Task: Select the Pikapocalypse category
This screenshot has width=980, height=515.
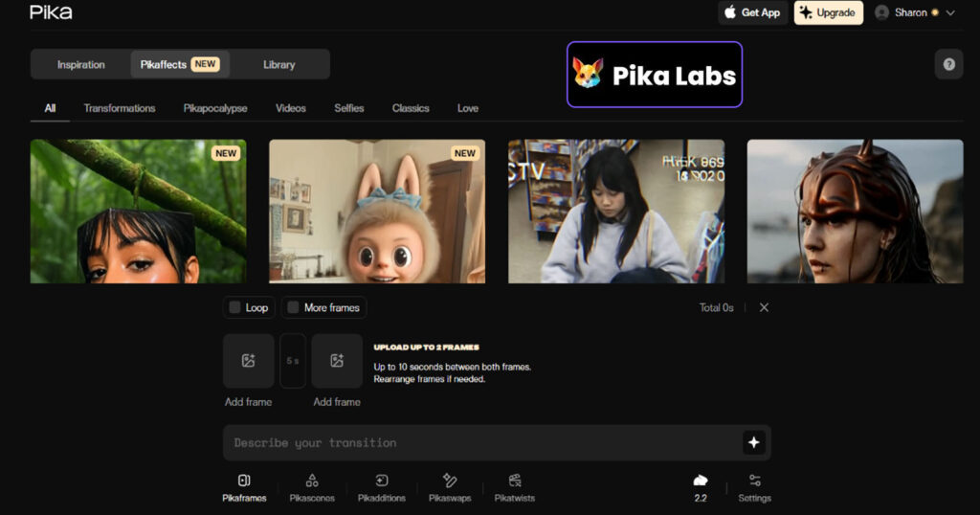Action: point(215,108)
